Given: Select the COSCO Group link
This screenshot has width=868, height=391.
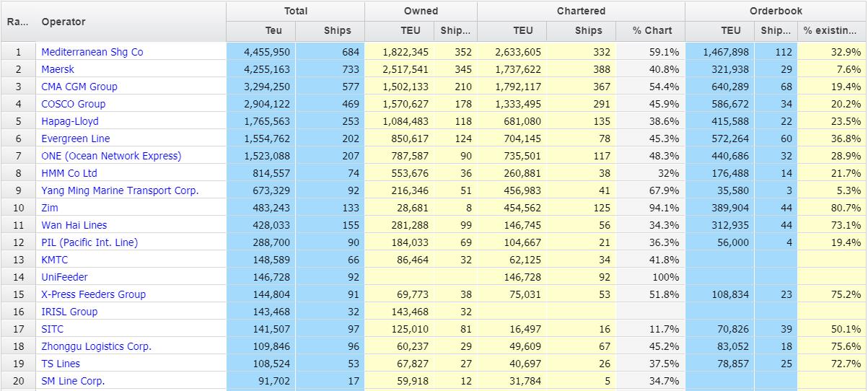Looking at the screenshot, I should coord(73,104).
